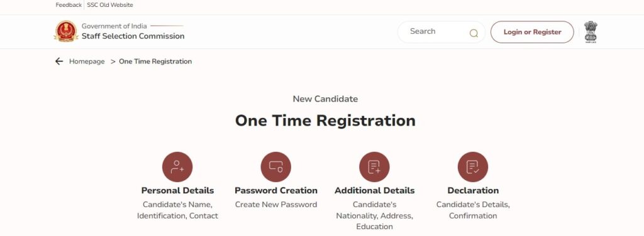Click the Password Creation heading
644x236 pixels.
276,191
